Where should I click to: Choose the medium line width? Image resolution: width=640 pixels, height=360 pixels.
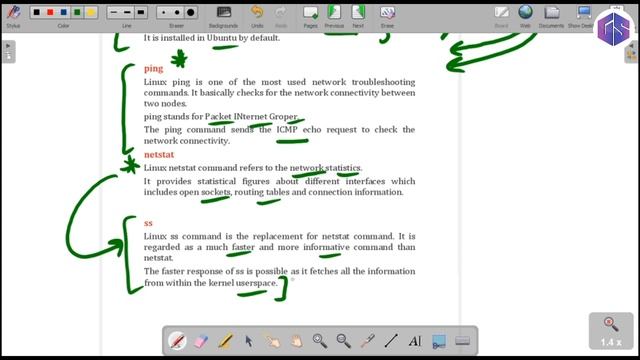pyautogui.click(x=127, y=12)
